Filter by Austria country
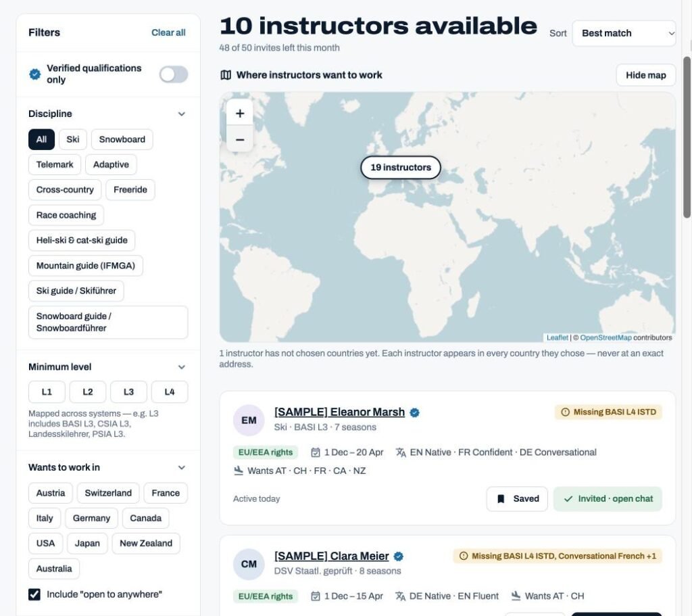 point(51,493)
